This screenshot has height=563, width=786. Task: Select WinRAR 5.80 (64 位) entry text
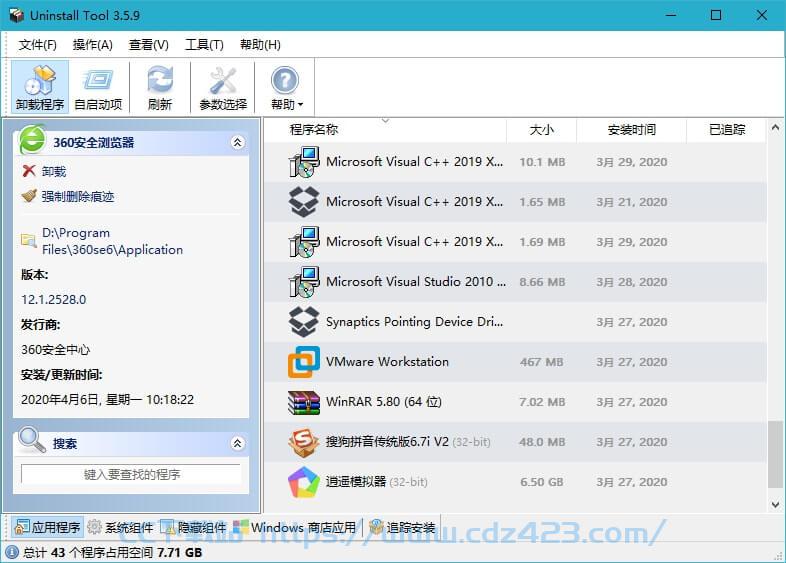pyautogui.click(x=384, y=402)
